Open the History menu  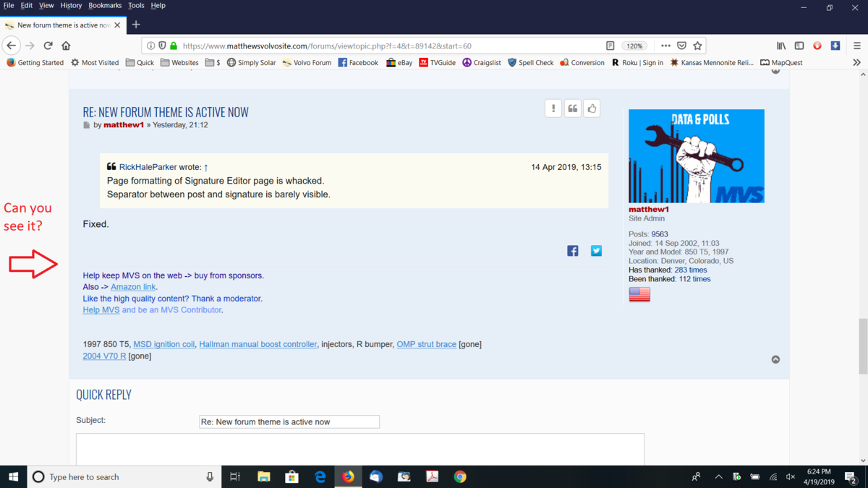[x=71, y=6]
